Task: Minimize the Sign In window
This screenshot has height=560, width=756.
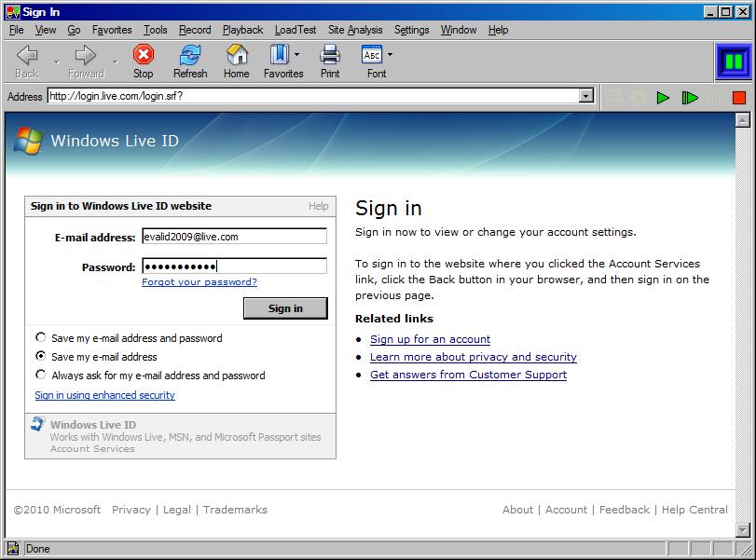Action: [x=709, y=12]
